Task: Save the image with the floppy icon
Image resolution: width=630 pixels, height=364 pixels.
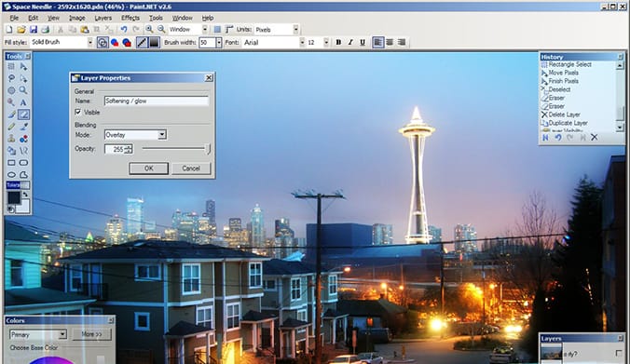Action: click(34, 29)
